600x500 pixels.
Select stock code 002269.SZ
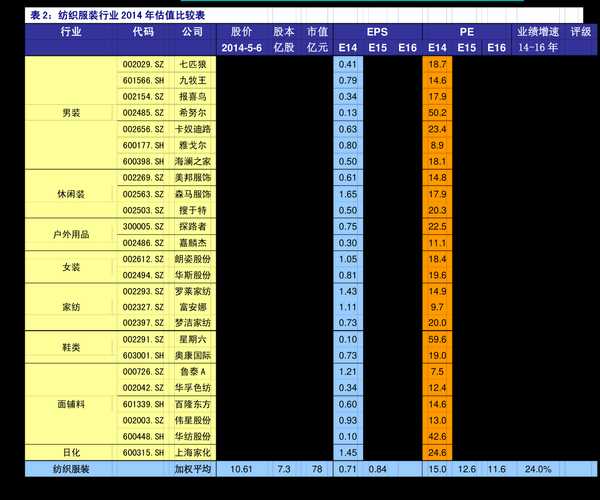click(x=143, y=178)
